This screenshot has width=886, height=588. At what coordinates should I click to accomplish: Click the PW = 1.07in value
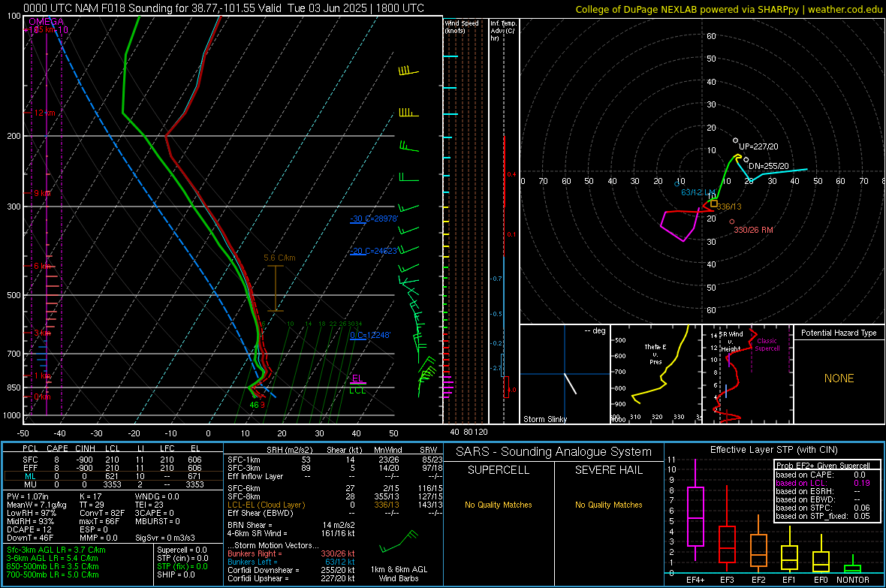(x=28, y=496)
